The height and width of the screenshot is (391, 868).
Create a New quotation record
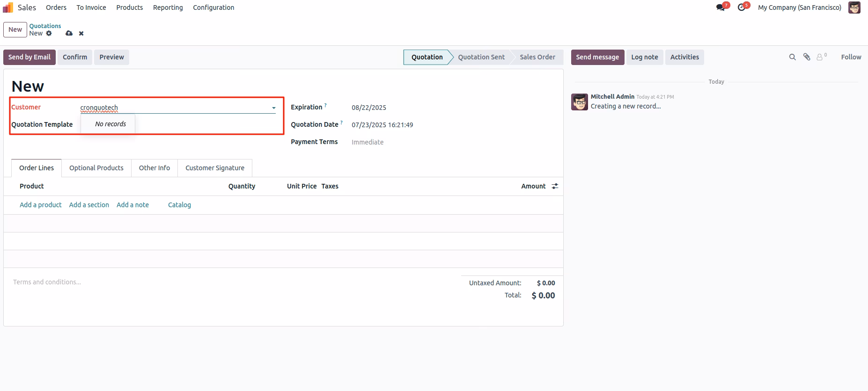[15, 29]
